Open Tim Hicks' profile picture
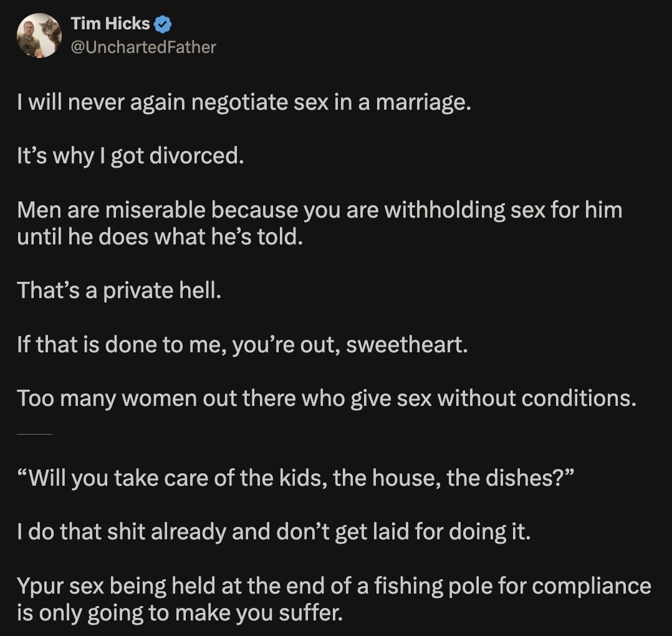The height and width of the screenshot is (636, 672). (x=39, y=35)
